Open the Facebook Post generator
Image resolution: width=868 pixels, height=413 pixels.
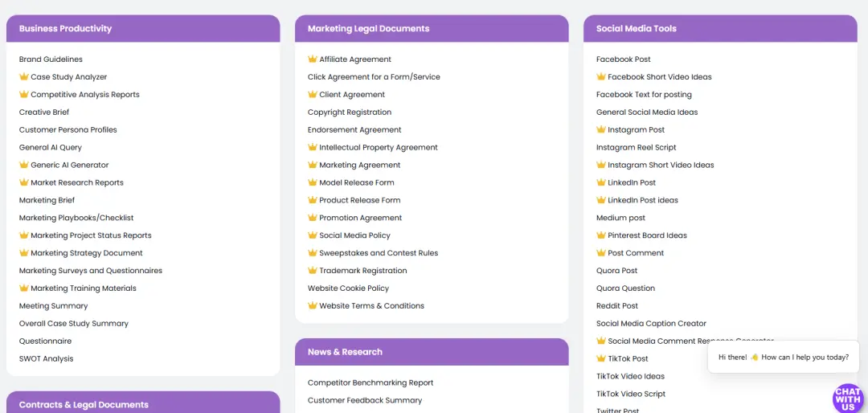pyautogui.click(x=624, y=59)
